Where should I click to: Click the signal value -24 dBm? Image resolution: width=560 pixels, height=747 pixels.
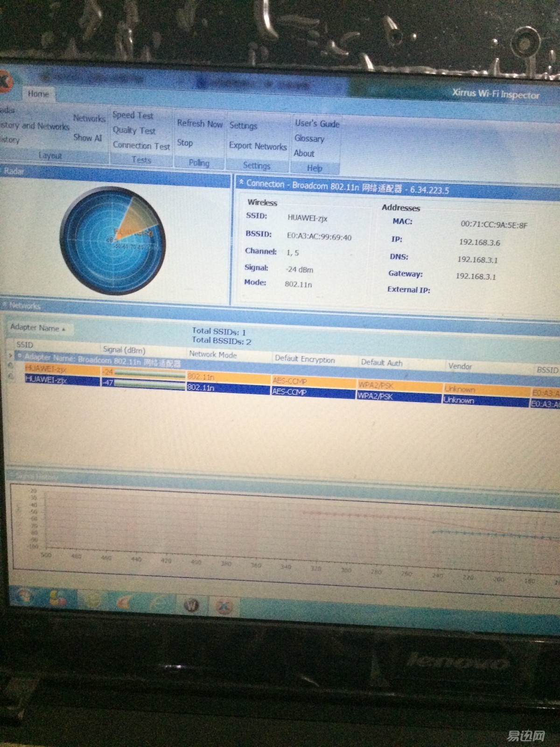tap(300, 269)
